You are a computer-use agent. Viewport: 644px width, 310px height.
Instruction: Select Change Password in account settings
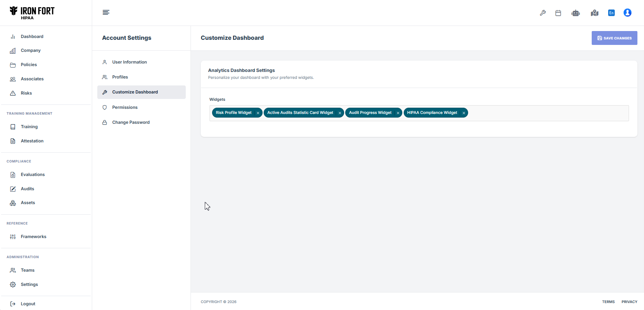point(131,122)
